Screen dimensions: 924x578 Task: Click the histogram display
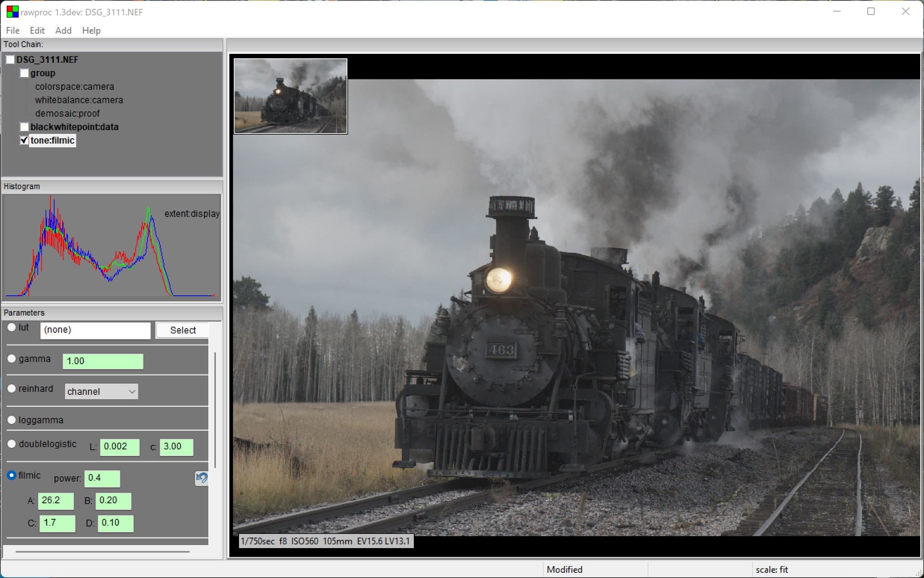pos(112,248)
